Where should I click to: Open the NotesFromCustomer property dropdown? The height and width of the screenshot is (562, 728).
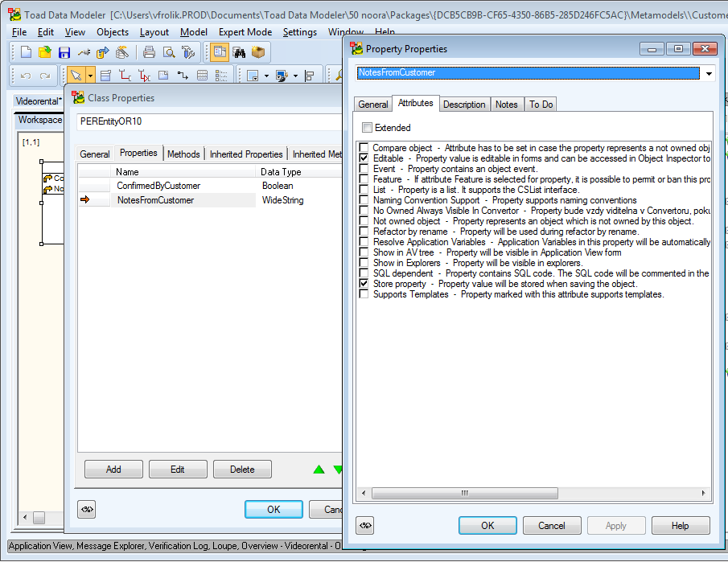(709, 73)
